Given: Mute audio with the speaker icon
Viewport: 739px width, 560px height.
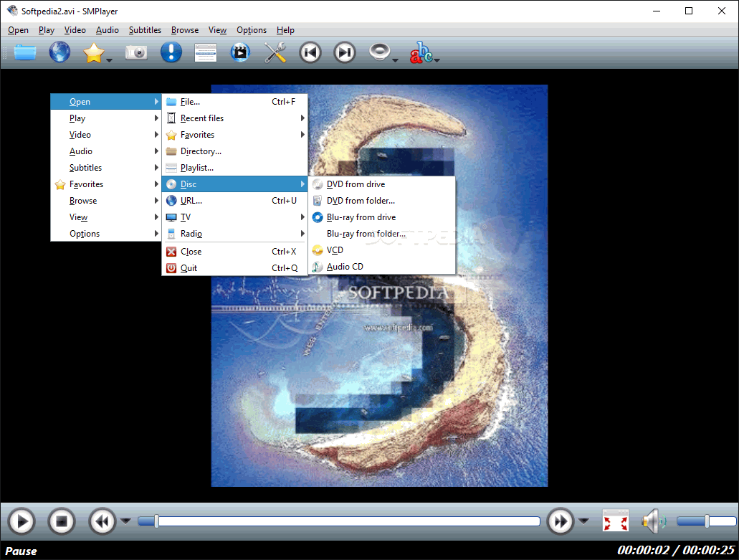Looking at the screenshot, I should tap(654, 521).
